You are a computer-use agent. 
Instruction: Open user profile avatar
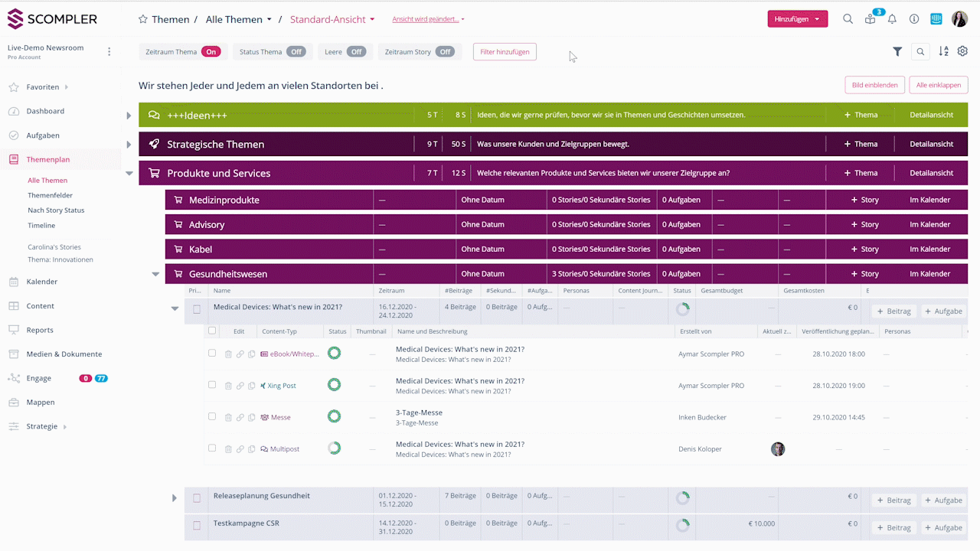pos(959,19)
